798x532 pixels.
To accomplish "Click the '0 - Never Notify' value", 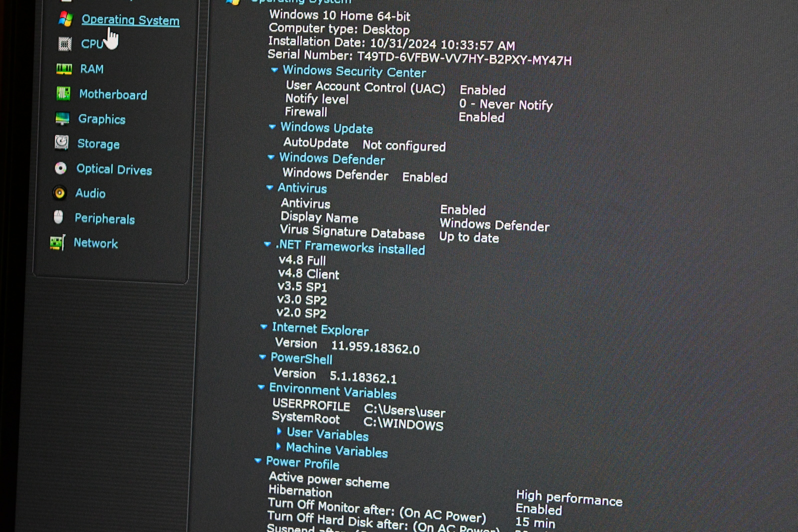I will point(506,104).
